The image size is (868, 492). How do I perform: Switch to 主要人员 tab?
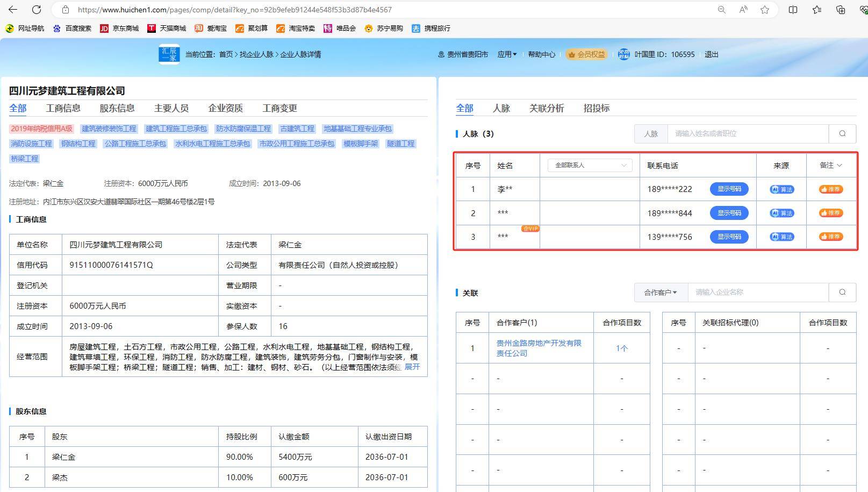171,108
